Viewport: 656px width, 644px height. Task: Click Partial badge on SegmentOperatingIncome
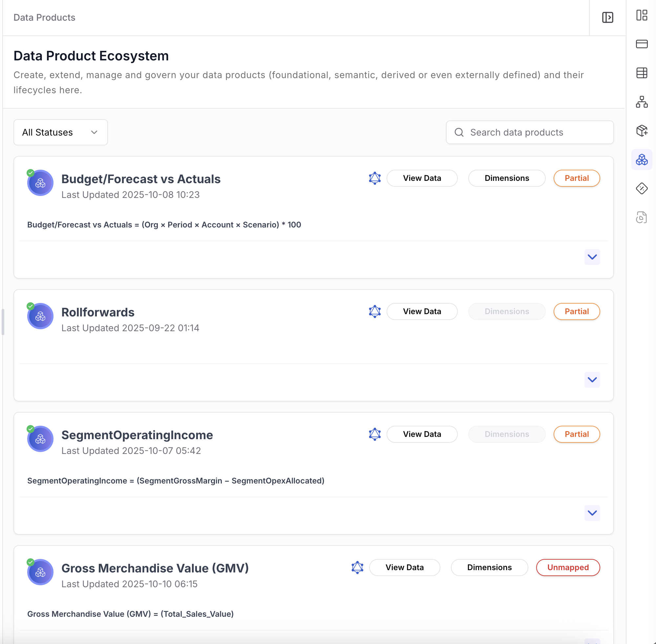point(576,434)
